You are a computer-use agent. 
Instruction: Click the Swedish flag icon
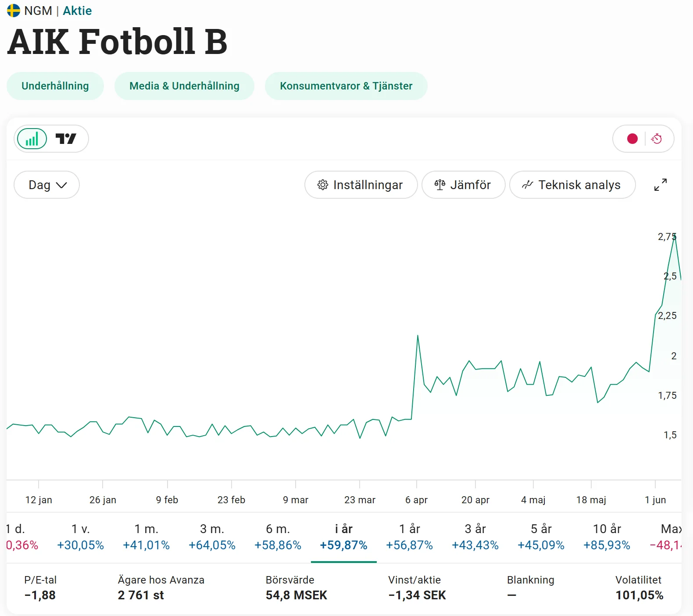[14, 11]
